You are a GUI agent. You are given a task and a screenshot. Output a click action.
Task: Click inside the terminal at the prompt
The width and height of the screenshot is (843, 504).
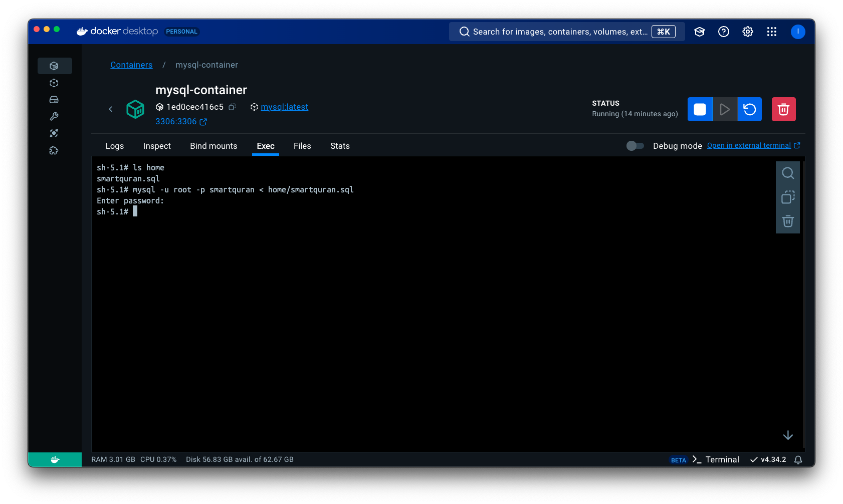[x=135, y=211]
